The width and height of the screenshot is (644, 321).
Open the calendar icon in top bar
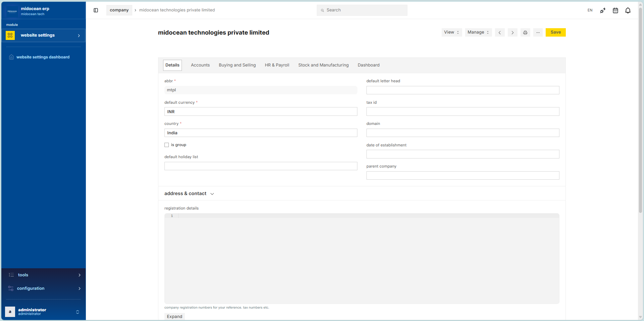(615, 10)
